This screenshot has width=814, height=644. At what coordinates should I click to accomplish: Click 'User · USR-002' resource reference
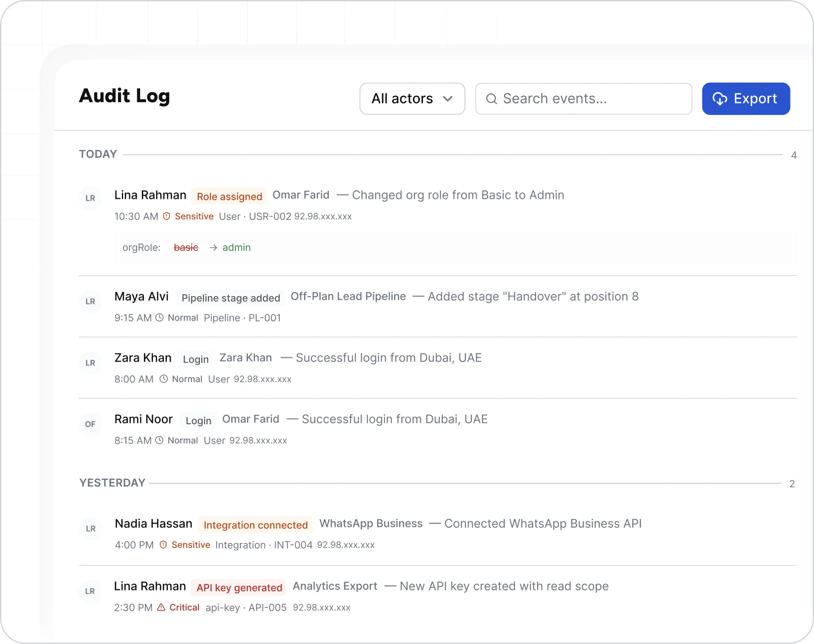coord(255,216)
